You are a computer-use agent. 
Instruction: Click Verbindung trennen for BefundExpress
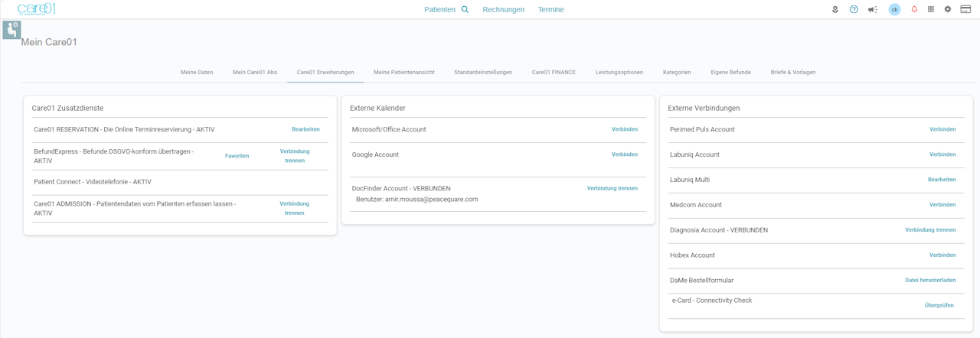click(295, 156)
